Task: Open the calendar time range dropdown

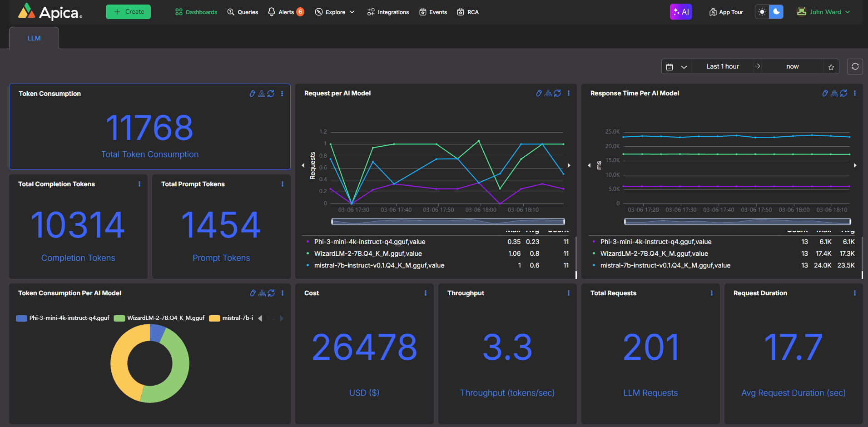Action: point(676,67)
